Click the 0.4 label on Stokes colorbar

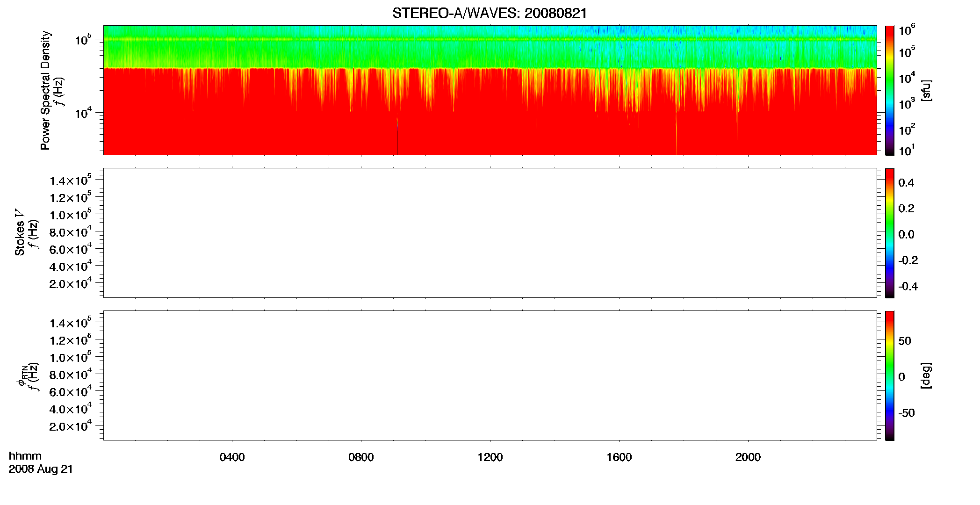906,183
